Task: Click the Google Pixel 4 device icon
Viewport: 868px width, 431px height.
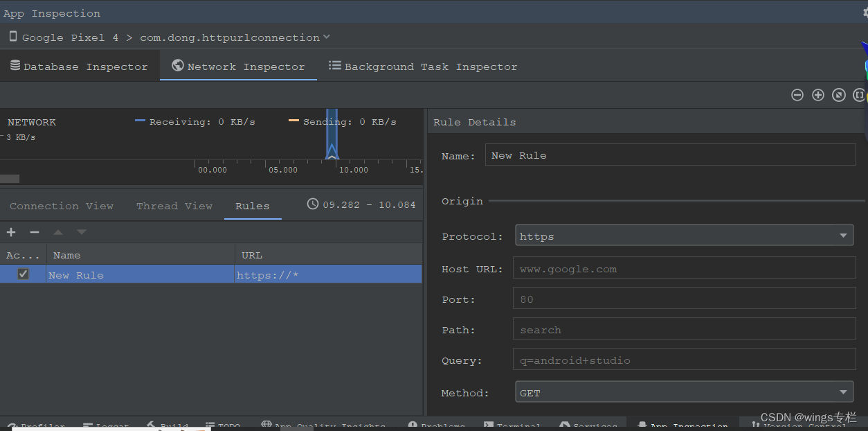Action: coord(12,37)
